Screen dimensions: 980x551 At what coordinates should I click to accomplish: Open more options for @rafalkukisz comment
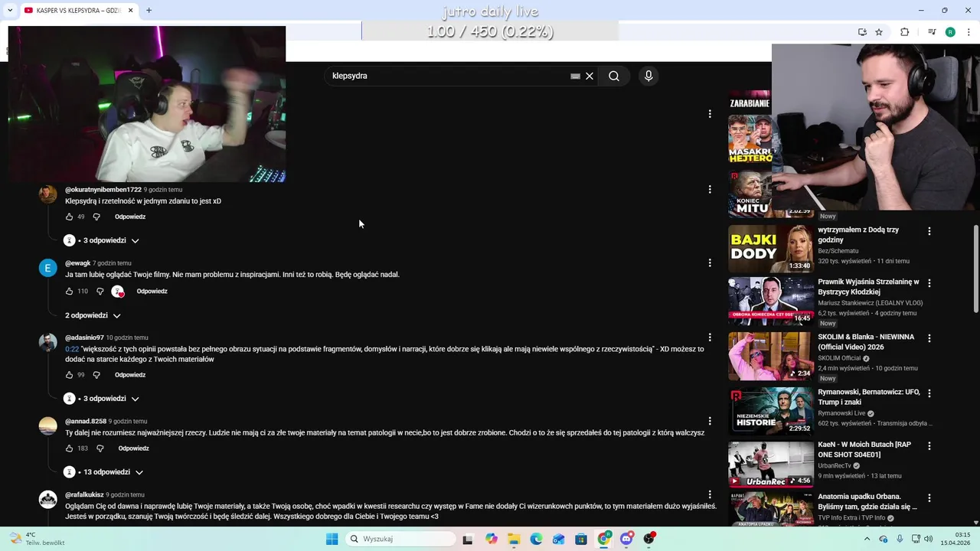pyautogui.click(x=710, y=494)
